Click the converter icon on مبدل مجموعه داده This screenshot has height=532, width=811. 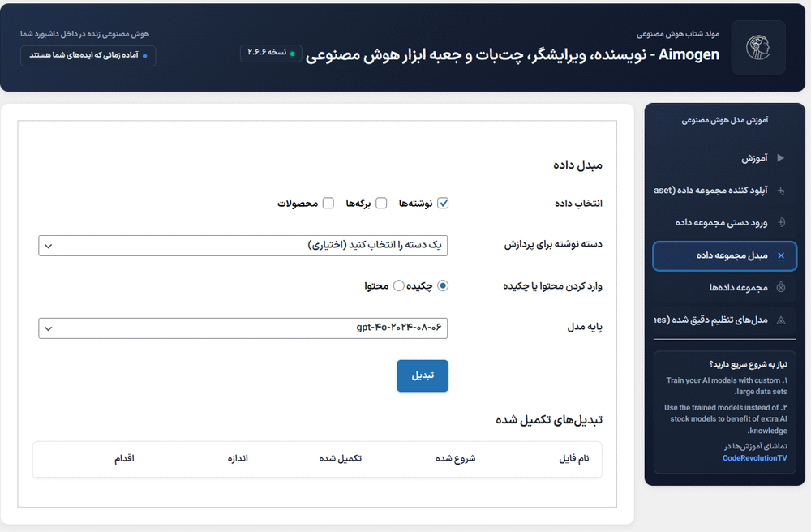tap(781, 255)
